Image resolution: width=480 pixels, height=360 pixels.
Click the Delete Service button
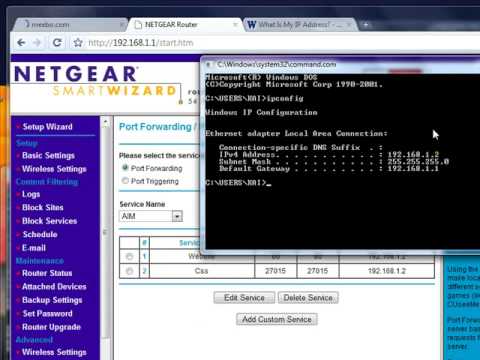(x=308, y=298)
